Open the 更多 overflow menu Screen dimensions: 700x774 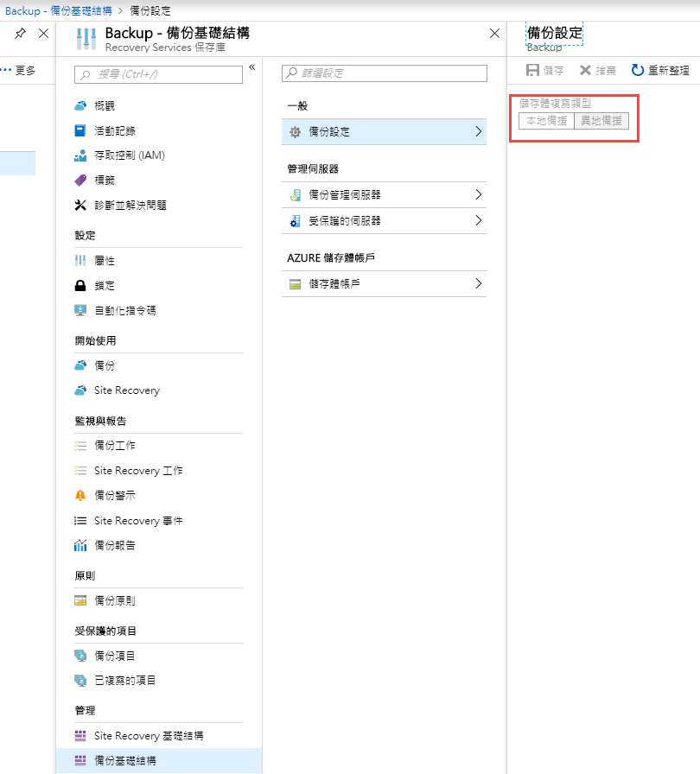click(19, 71)
